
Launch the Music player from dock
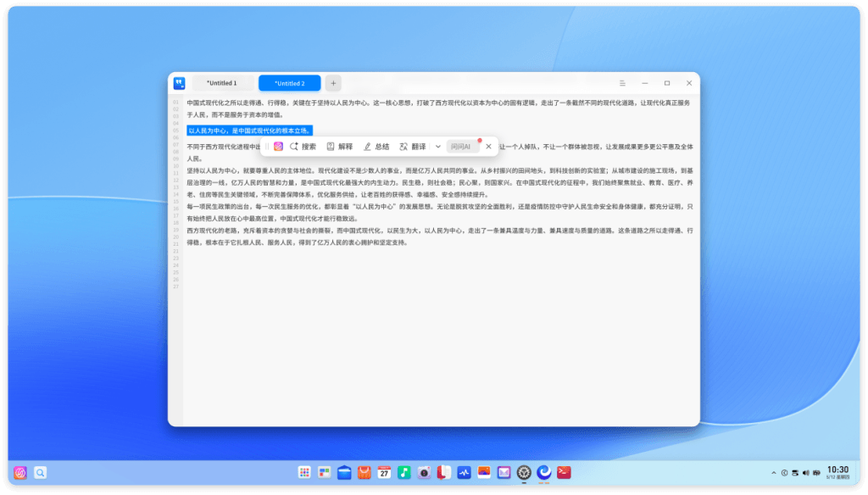[404, 472]
